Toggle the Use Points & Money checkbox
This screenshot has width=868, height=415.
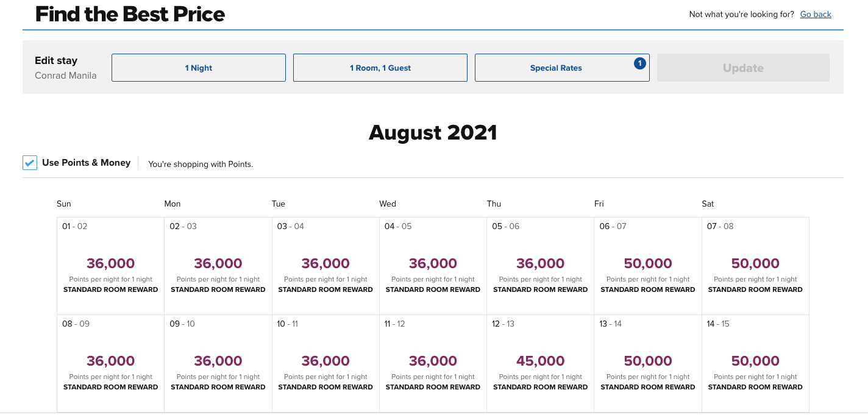[x=30, y=163]
